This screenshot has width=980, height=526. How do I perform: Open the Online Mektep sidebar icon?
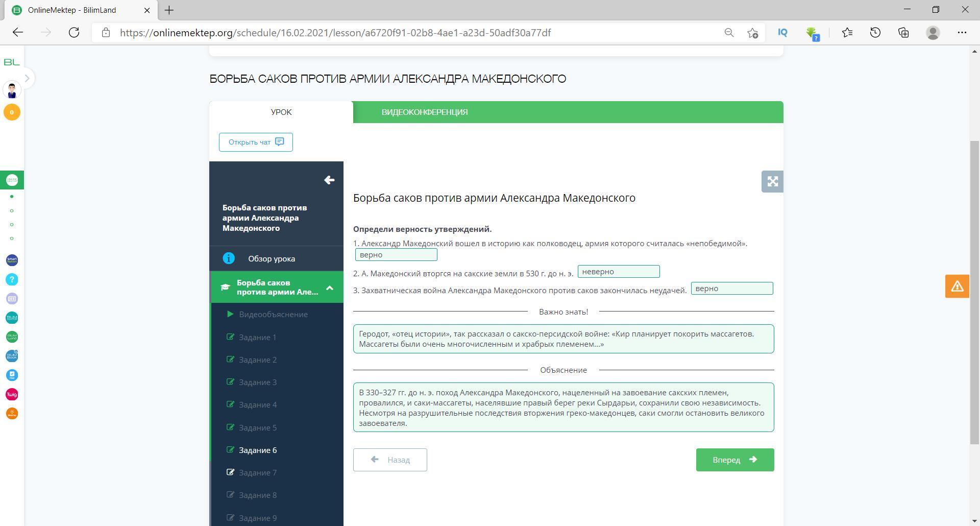pos(12,180)
